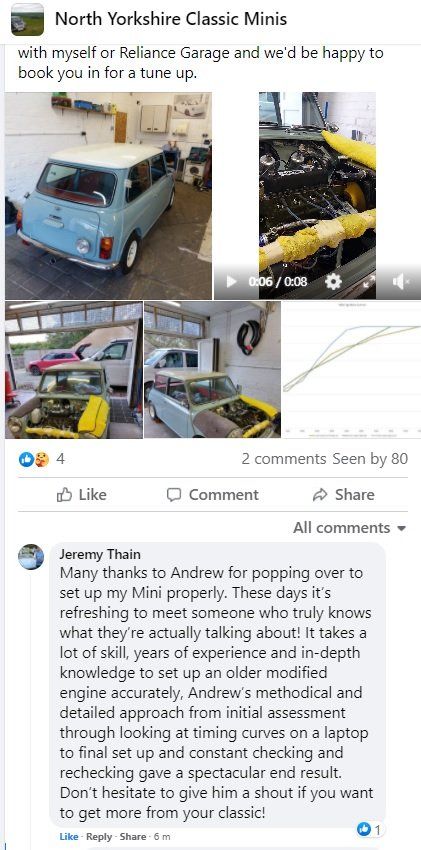Open video settings gear icon

click(333, 281)
